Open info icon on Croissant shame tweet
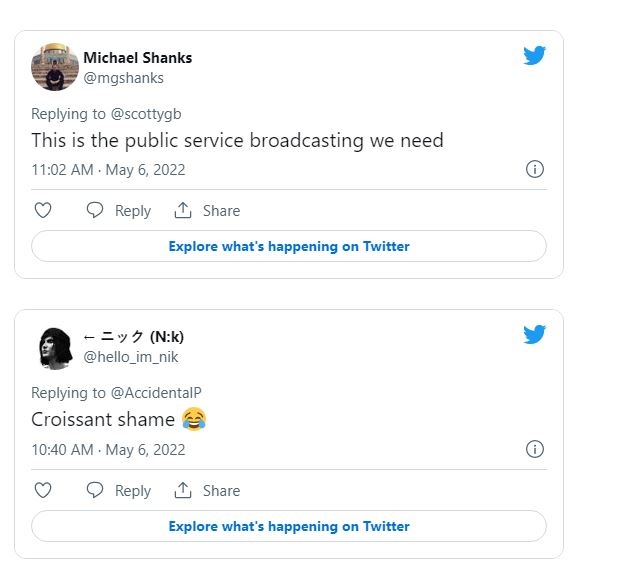This screenshot has height=561, width=623. [x=535, y=449]
